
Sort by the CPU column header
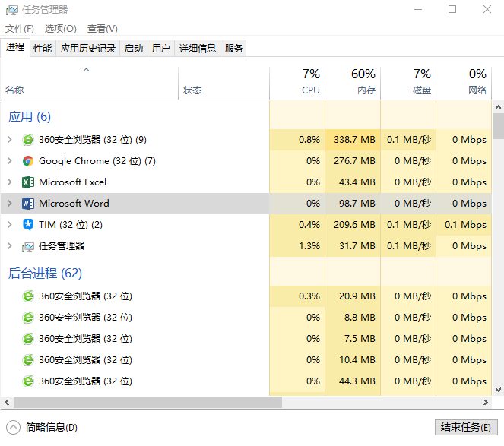[x=297, y=84]
